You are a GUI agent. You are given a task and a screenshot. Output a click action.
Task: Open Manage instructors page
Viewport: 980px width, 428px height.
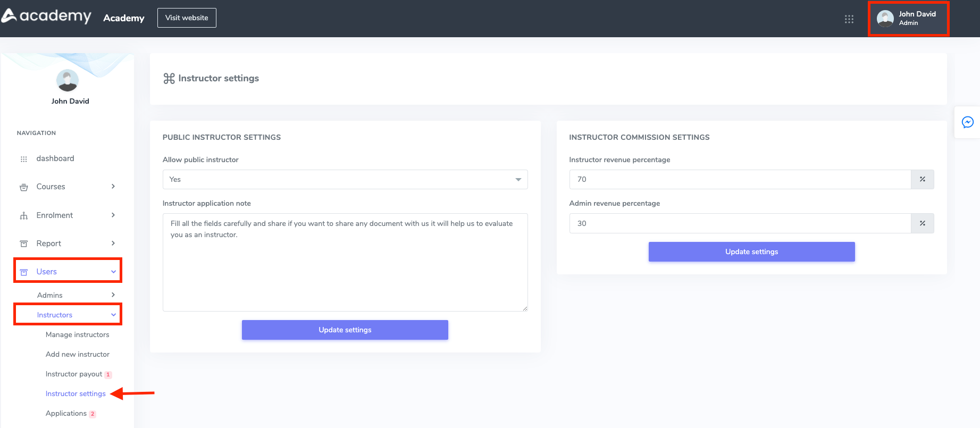(x=78, y=334)
